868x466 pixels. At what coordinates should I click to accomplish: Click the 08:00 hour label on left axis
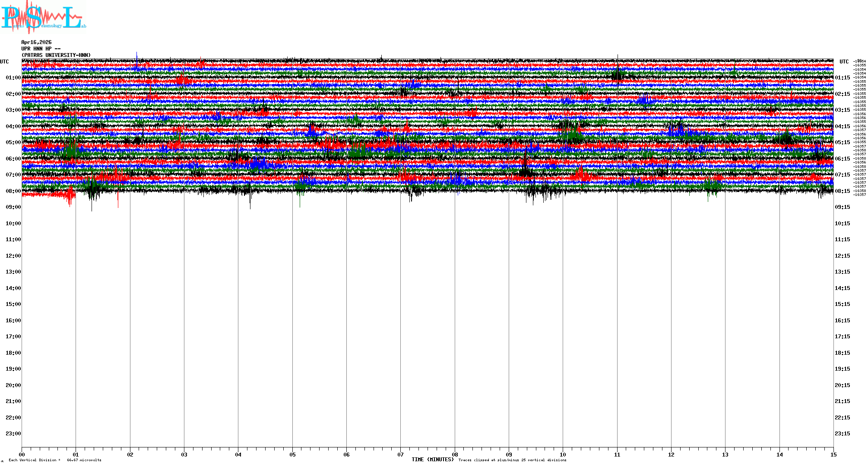pos(13,191)
